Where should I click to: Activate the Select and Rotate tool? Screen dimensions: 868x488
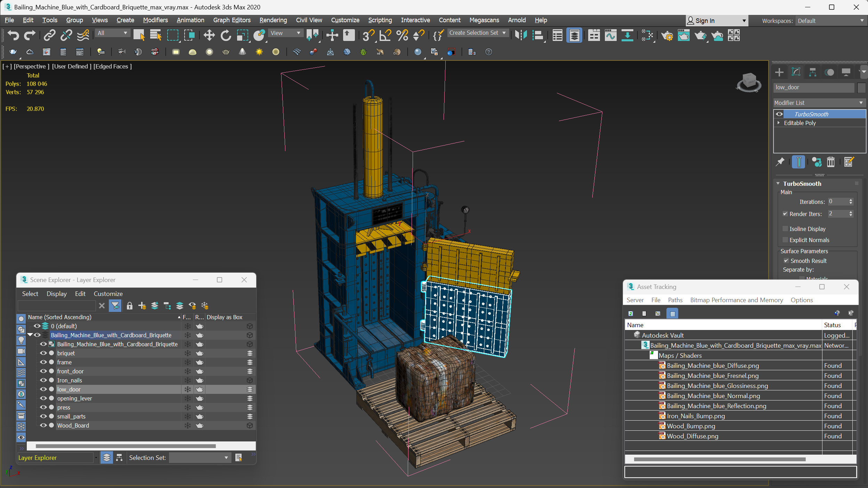(x=226, y=35)
